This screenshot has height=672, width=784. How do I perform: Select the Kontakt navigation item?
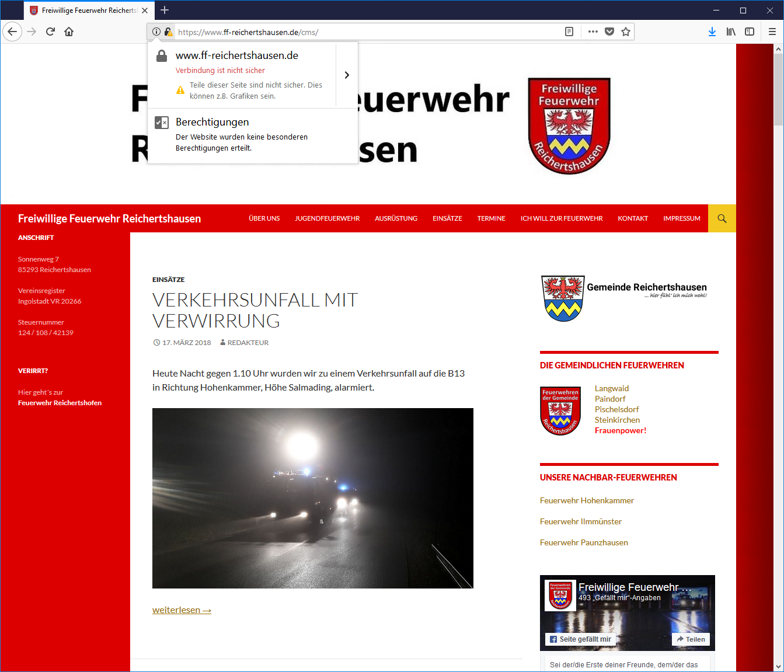pyautogui.click(x=633, y=218)
